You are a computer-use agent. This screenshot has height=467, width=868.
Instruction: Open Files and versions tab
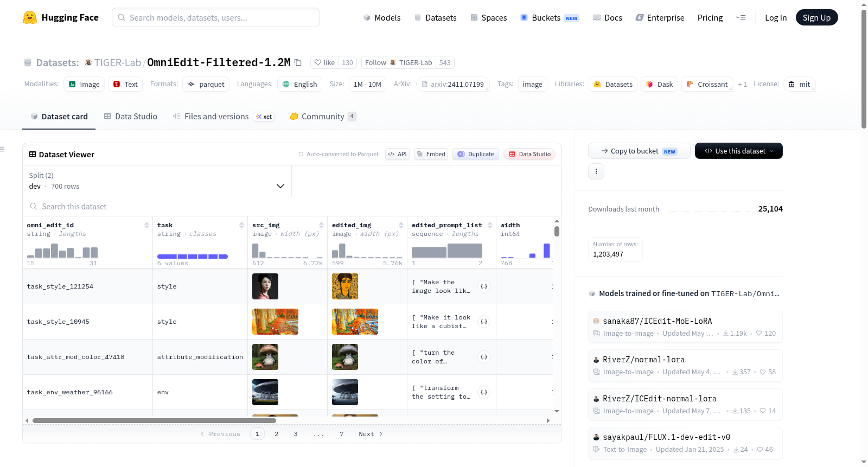click(224, 117)
